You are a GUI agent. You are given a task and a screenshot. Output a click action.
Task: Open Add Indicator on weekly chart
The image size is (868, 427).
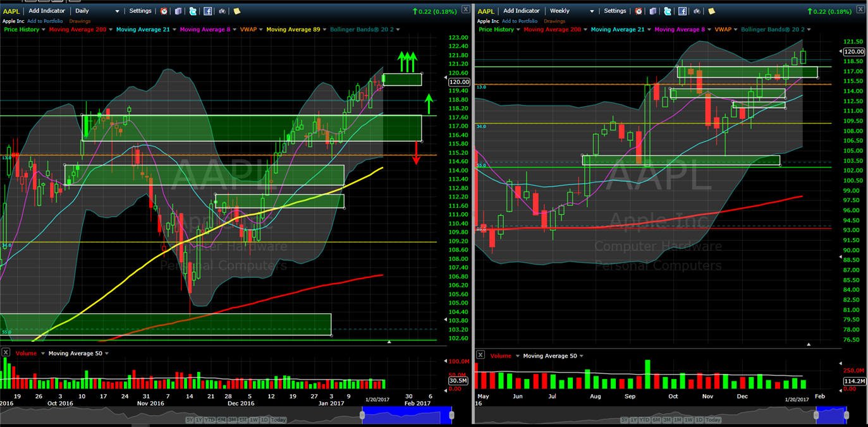point(522,11)
